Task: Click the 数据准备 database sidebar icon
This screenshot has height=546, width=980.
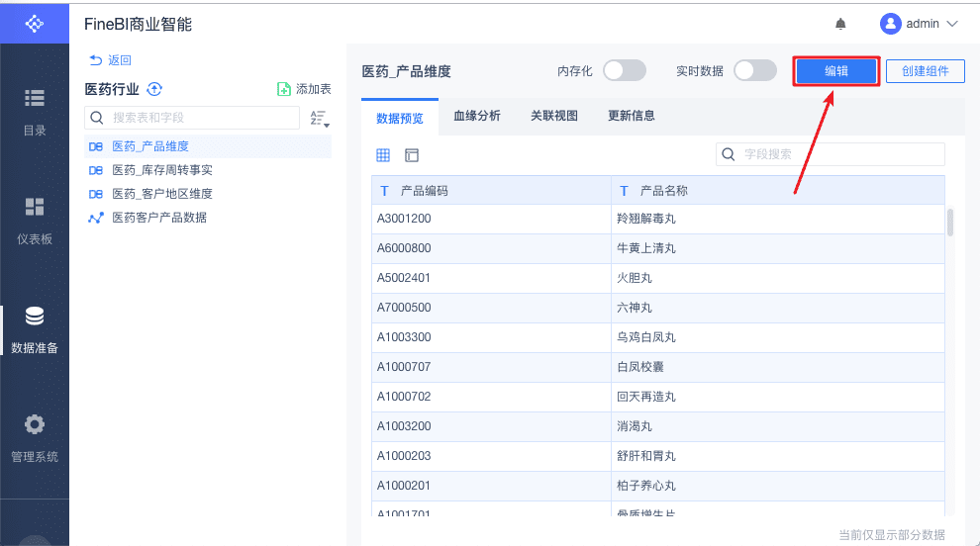Action: 35,317
